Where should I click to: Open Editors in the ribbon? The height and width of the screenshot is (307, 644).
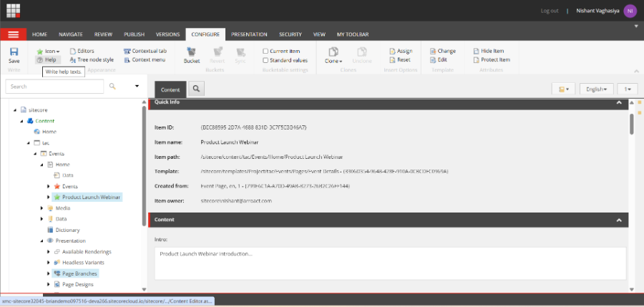[82, 52]
